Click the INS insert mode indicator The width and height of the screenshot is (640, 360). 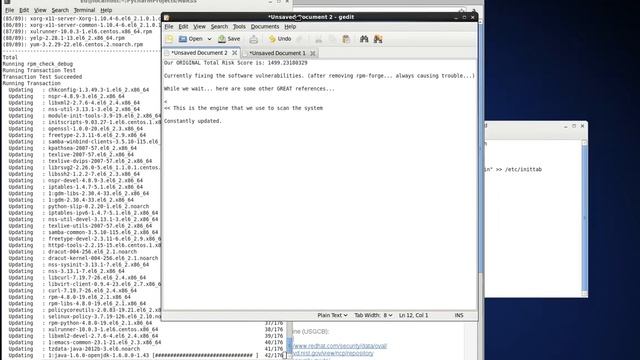[x=459, y=315]
